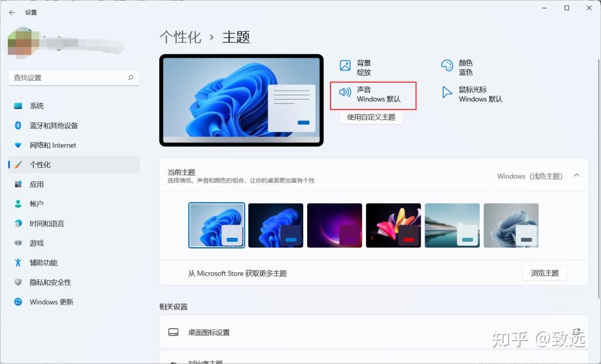Select the colorful flower theme thumbnail
This screenshot has height=364, width=601.
pos(393,226)
